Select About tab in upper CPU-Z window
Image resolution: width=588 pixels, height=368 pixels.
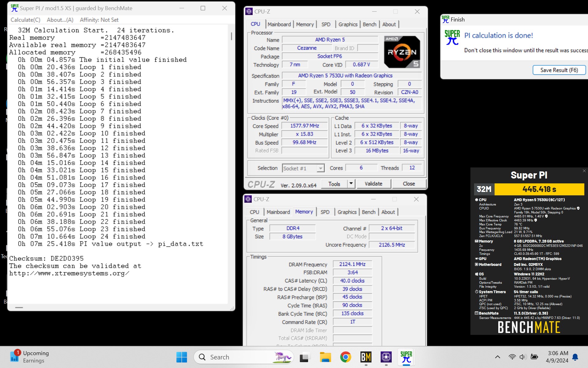click(389, 25)
